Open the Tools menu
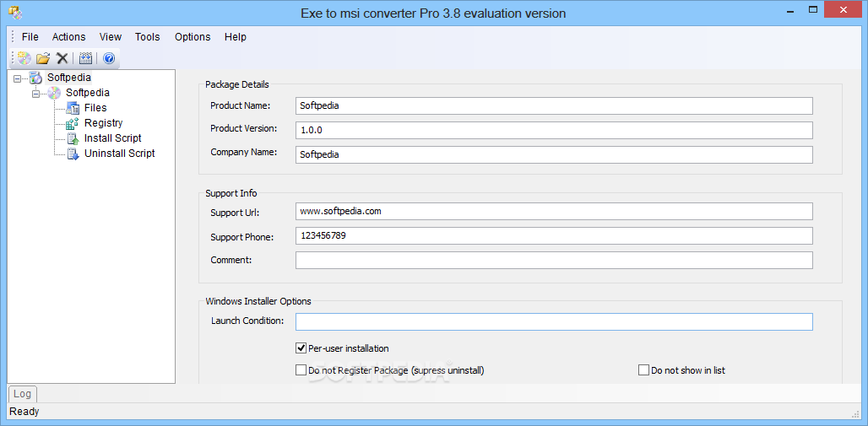 tap(147, 37)
